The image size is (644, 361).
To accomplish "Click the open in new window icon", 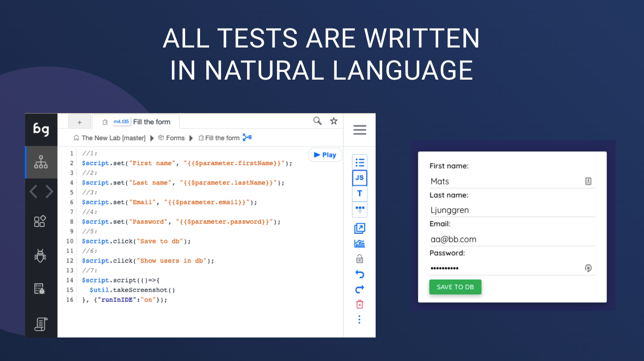I will pos(360,228).
